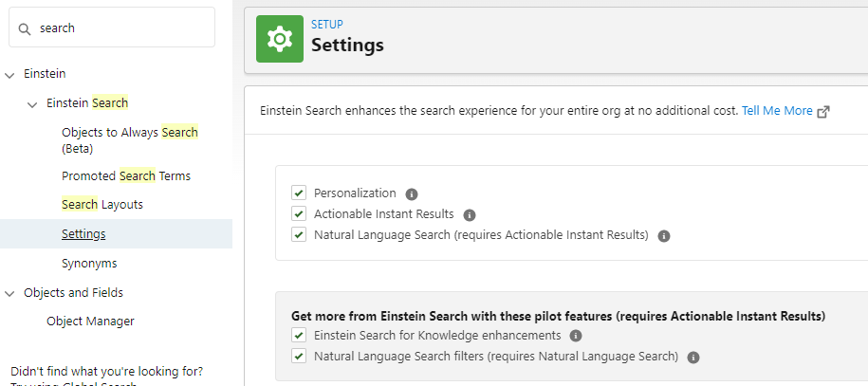Viewport: 868px width, 386px height.
Task: Click external link icon beside Tell Me More
Action: [823, 111]
